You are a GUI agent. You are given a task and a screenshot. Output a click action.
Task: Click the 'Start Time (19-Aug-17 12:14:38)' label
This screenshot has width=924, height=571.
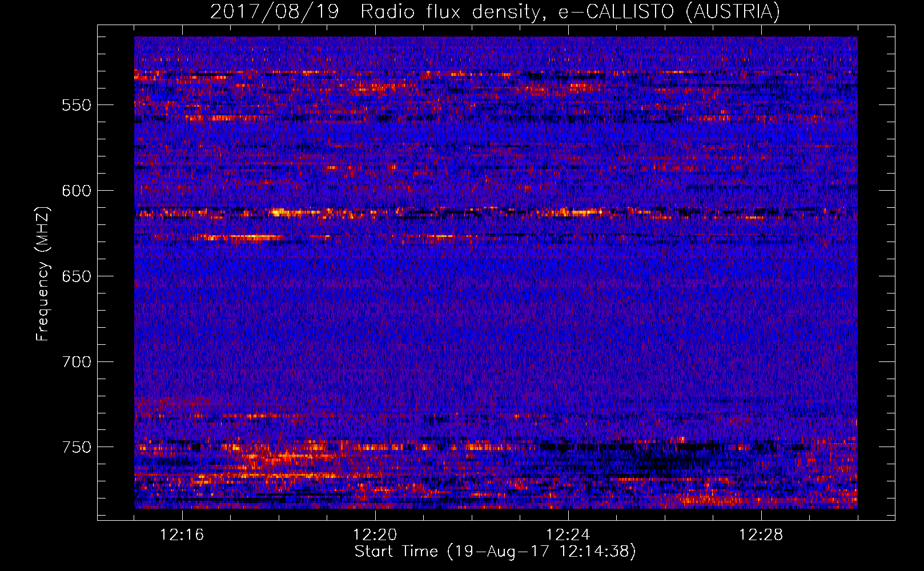[x=495, y=552]
